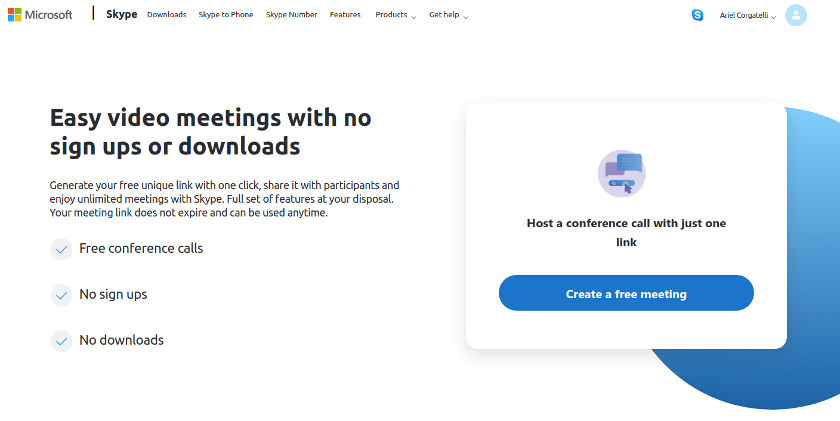Screen dimensions: 840x421
Task: Click the checkmark beside No sign ups
Action: (x=62, y=295)
